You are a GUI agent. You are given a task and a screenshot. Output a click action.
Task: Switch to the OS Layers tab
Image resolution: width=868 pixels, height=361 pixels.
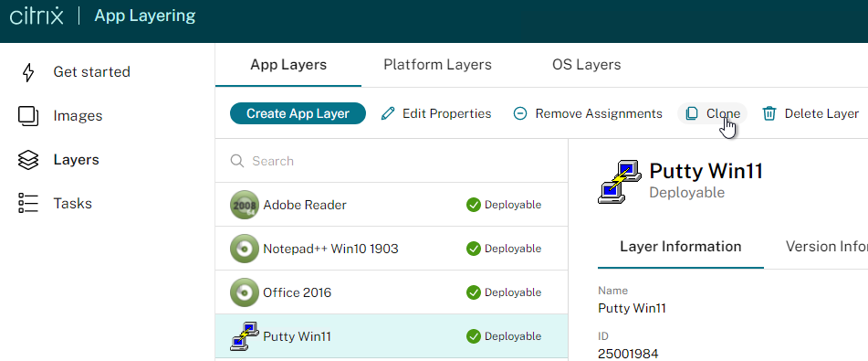point(586,65)
